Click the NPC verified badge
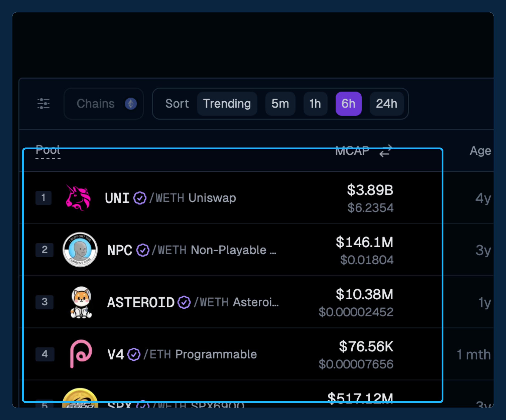The image size is (506, 420). 143,250
